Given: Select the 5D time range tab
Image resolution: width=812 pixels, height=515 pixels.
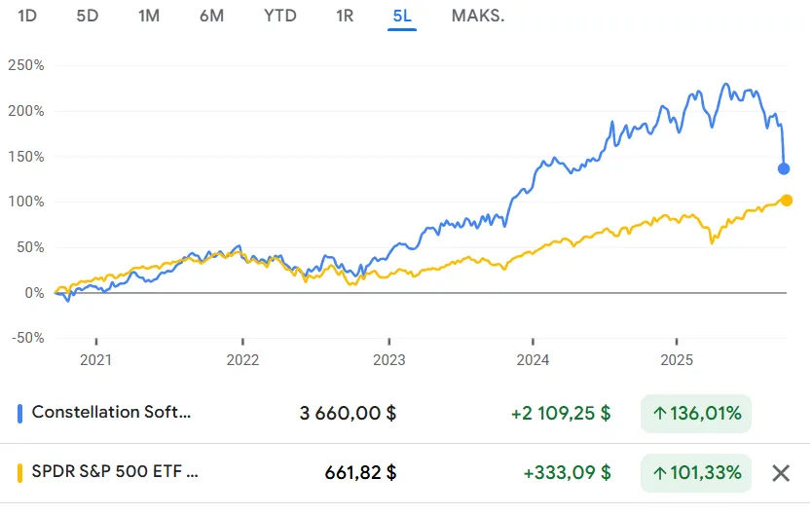Looking at the screenshot, I should pos(87,16).
